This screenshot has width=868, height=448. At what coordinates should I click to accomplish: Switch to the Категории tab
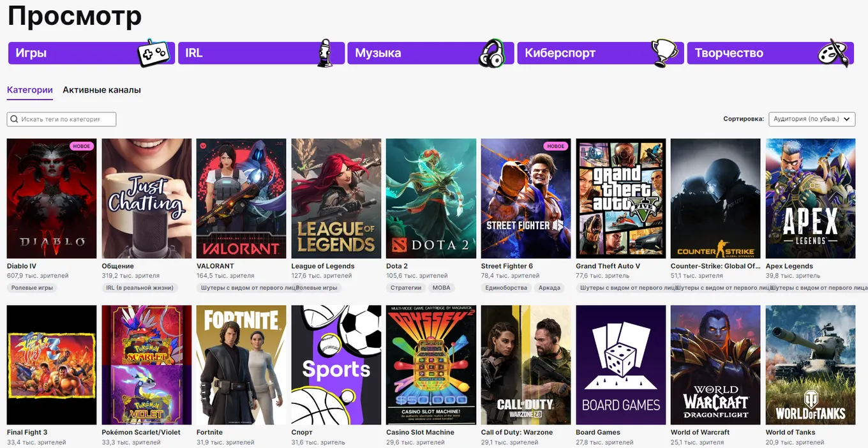click(x=30, y=90)
